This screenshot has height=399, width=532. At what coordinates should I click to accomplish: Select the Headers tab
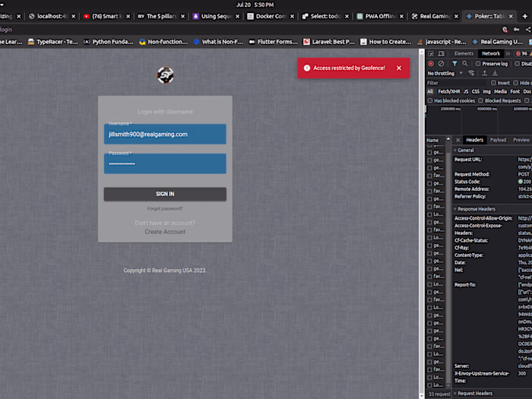coord(474,140)
